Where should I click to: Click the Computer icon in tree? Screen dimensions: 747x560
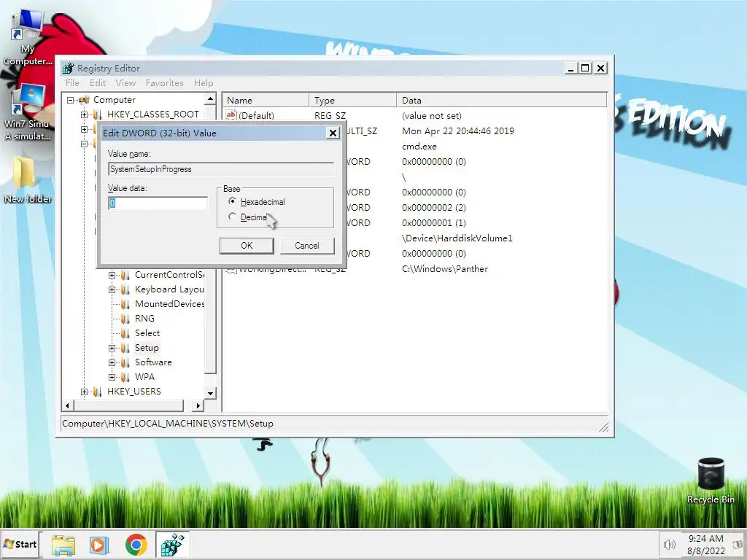(85, 100)
